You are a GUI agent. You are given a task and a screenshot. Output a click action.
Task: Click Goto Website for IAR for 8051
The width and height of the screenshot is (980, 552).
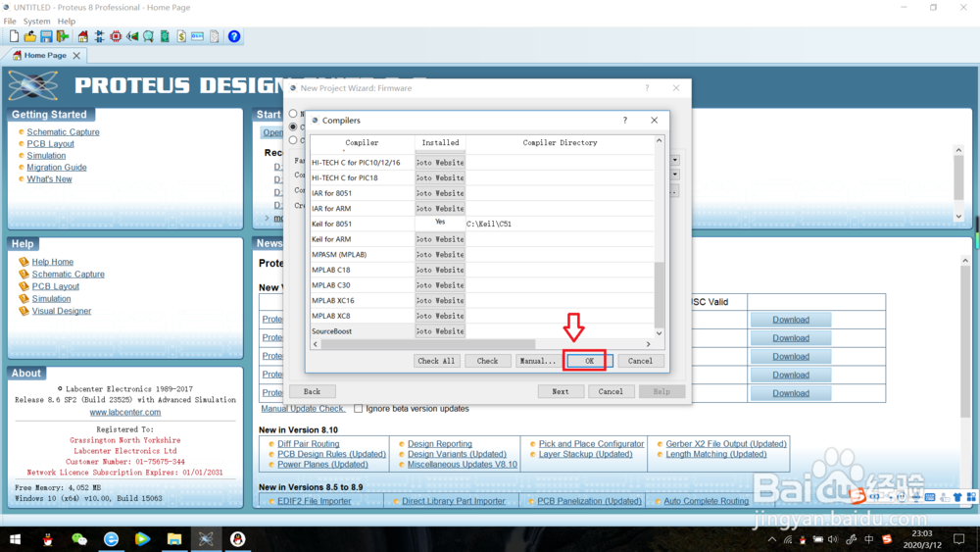tap(440, 193)
